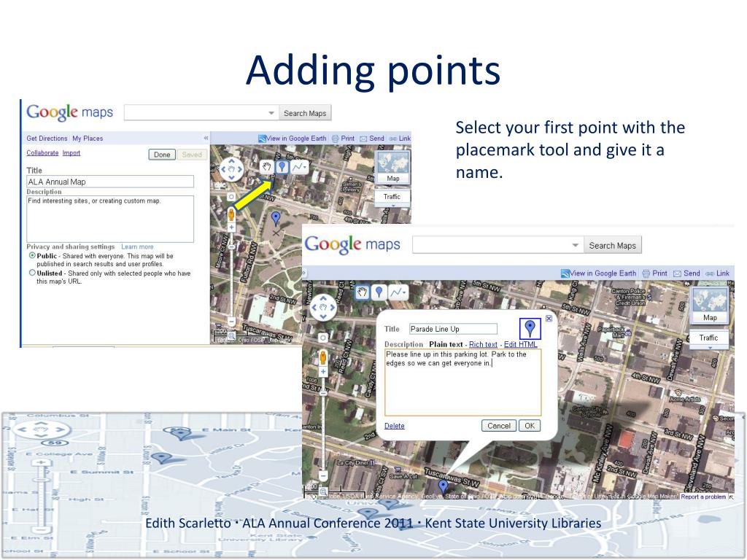Screen dimensions: 747x560
Task: Click Delete in the placemark dialog
Action: click(x=395, y=426)
